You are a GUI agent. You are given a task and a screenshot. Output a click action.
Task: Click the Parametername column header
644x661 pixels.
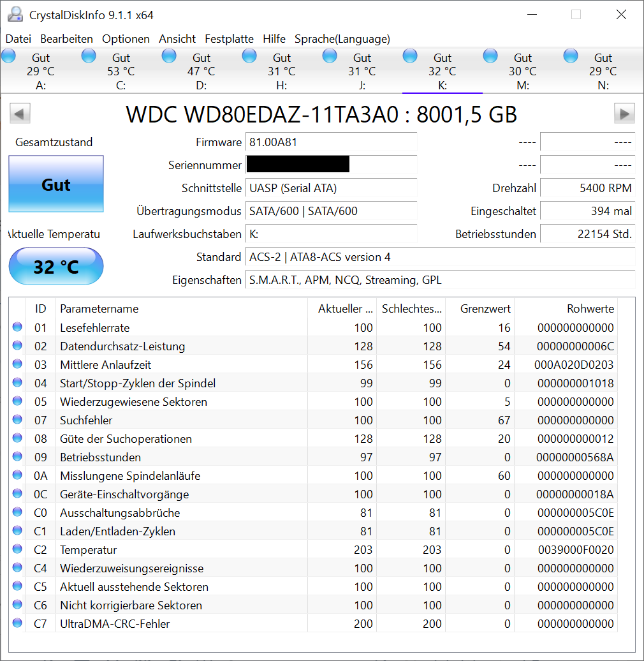(x=182, y=309)
